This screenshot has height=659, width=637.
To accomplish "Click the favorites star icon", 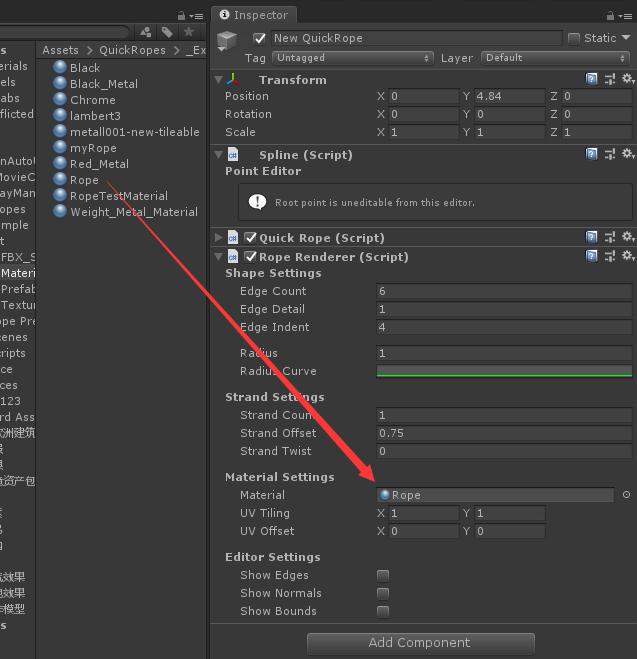I will (x=189, y=32).
